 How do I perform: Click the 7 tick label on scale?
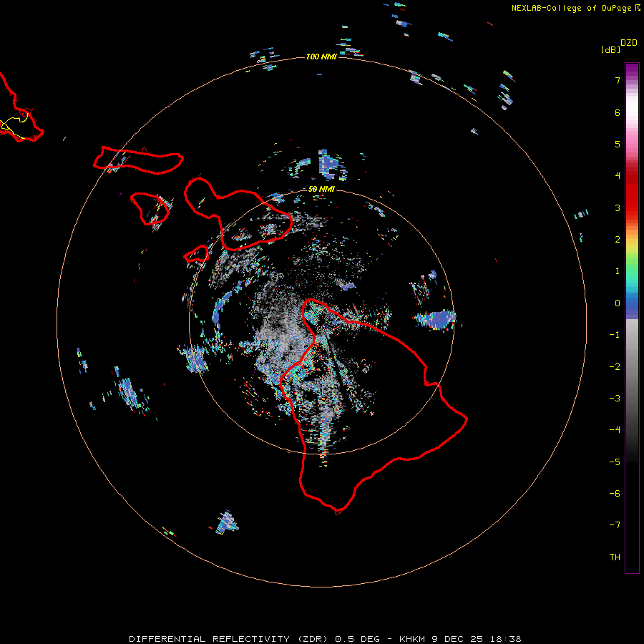point(618,80)
